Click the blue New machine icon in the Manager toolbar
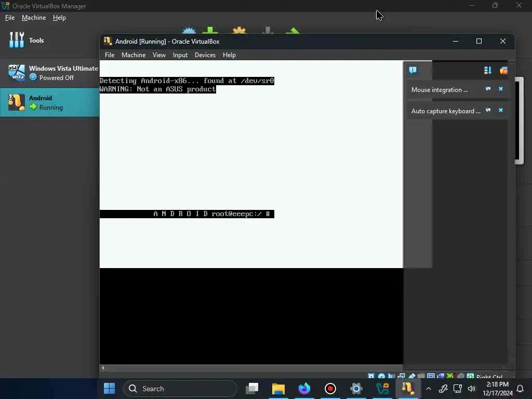This screenshot has width=532, height=399. click(189, 31)
